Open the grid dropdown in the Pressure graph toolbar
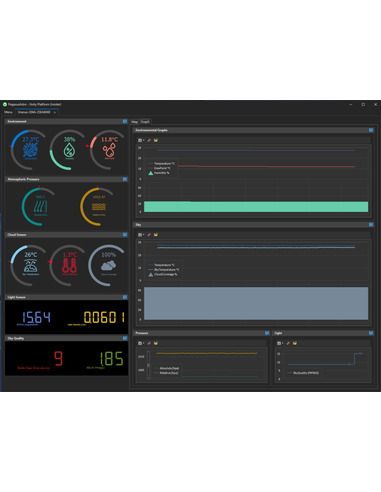The image size is (381, 492). pyautogui.click(x=141, y=343)
